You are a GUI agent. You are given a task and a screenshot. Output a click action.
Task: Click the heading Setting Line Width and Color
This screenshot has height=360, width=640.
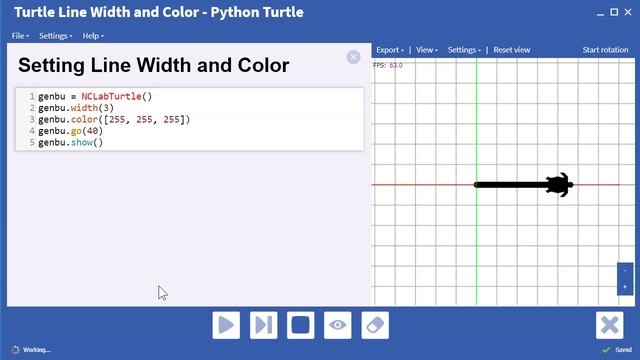click(x=154, y=65)
